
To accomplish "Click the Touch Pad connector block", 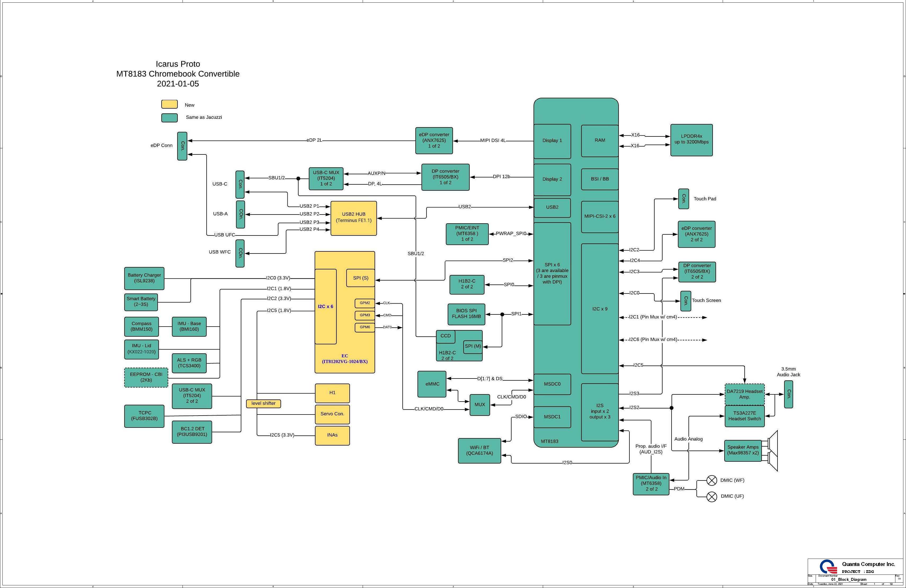I will point(683,199).
